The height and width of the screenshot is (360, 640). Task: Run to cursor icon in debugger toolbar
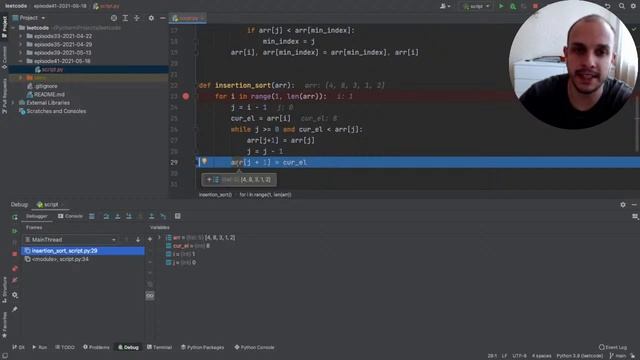pyautogui.click(x=163, y=216)
